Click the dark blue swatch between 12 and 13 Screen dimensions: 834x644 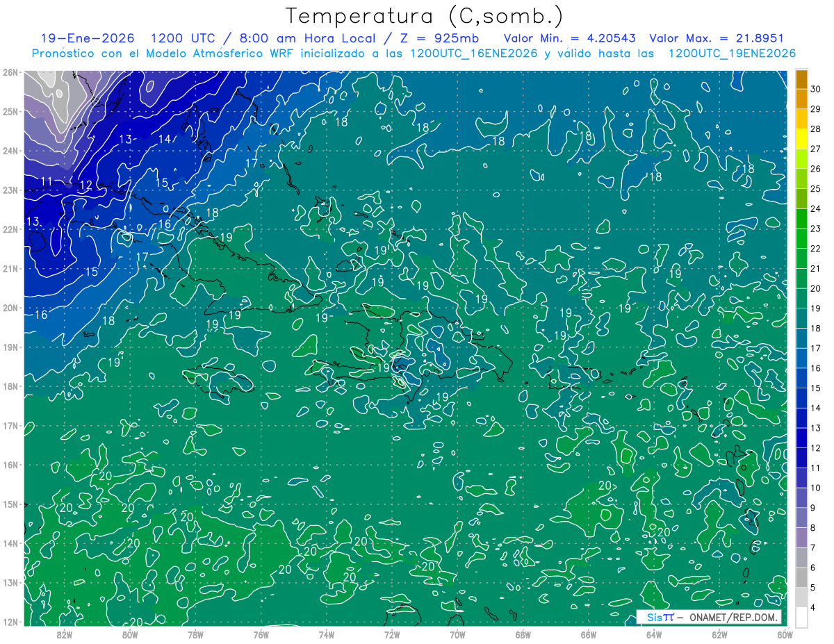click(802, 438)
